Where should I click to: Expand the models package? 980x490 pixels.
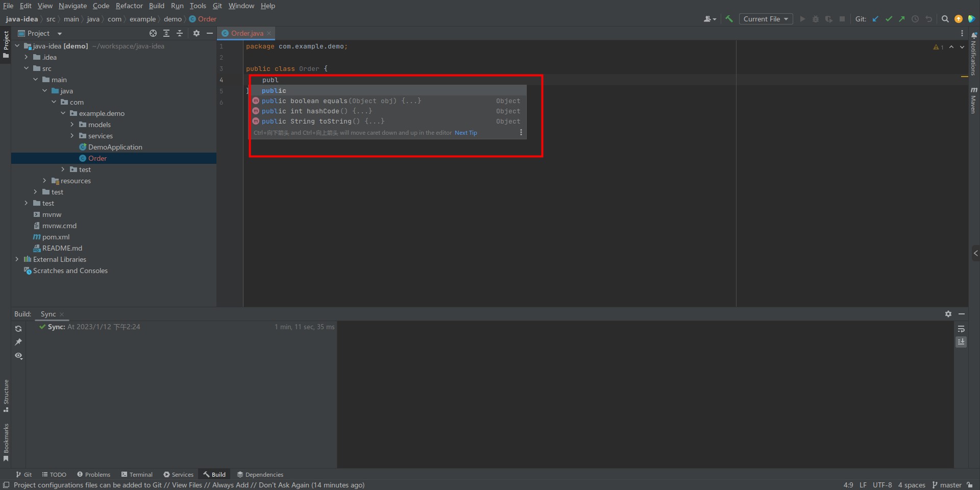click(x=72, y=125)
